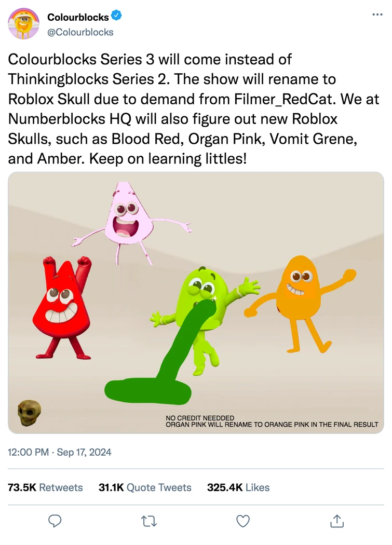
Task: Click the Colourblocks display name
Action: pyautogui.click(x=78, y=17)
